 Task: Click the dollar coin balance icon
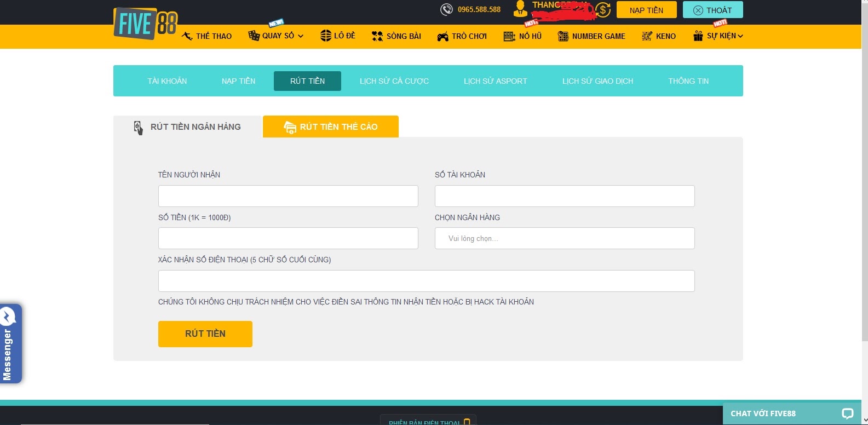click(603, 10)
